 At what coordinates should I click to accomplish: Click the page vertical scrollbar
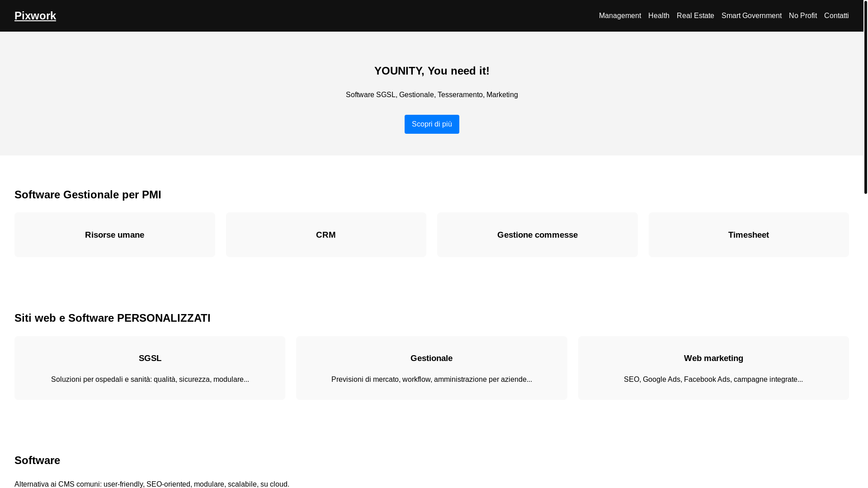pyautogui.click(x=866, y=97)
